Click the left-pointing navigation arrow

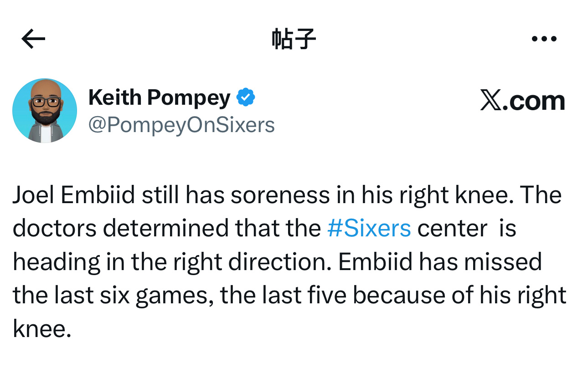[x=32, y=38]
